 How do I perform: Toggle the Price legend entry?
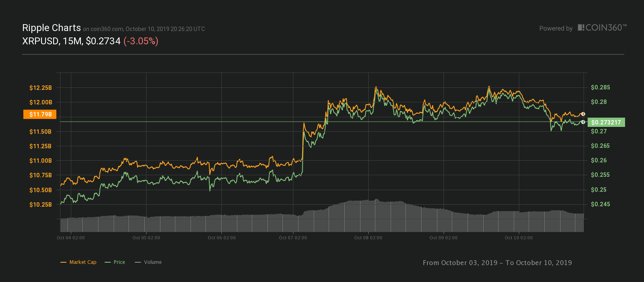click(x=115, y=262)
